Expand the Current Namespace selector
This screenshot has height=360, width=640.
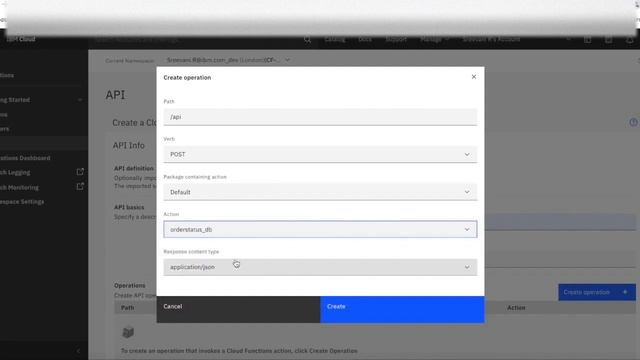[229, 60]
